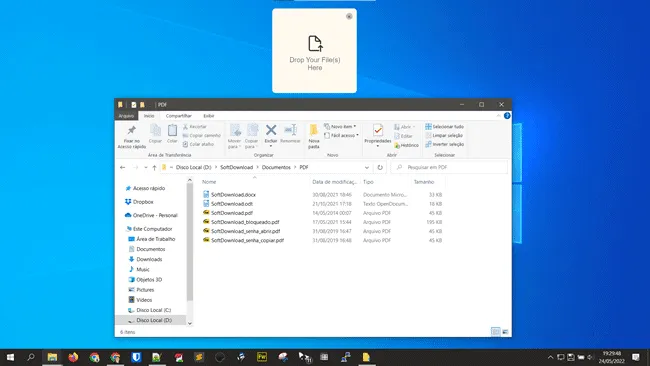
Task: Open Windows Start menu
Action: pos(10,357)
